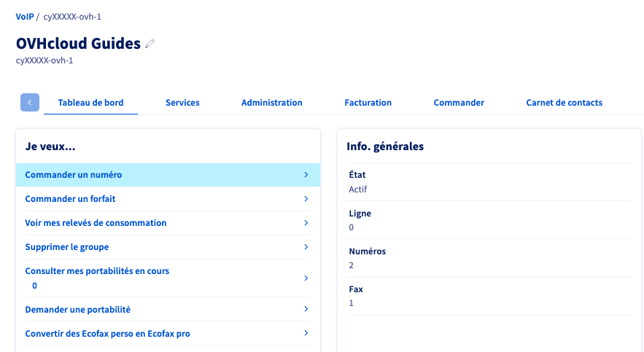Click the cyXXXXX-ovh-1 subtitle under the title
Screen dimensions: 644x352
pyautogui.click(x=44, y=60)
